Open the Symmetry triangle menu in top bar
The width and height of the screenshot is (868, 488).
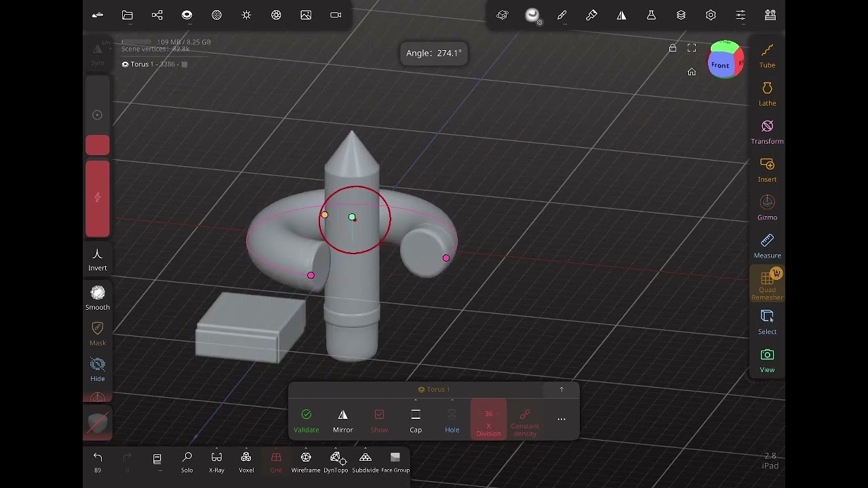tap(622, 15)
